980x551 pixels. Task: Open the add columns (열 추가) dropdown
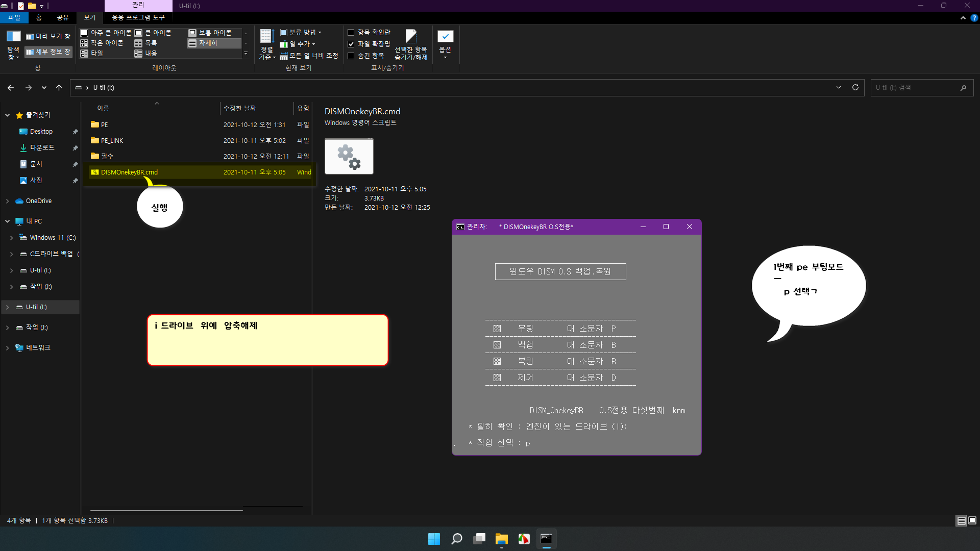(298, 44)
